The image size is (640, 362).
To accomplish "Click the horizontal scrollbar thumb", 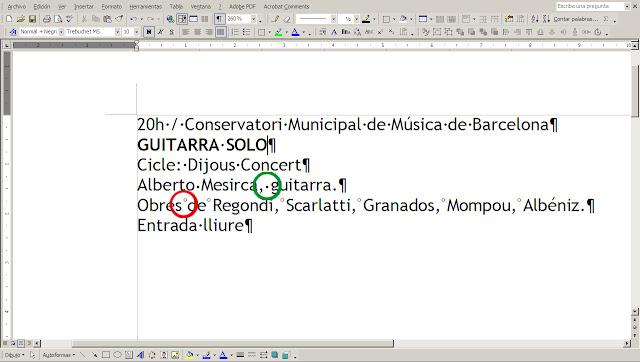I will click(233, 344).
